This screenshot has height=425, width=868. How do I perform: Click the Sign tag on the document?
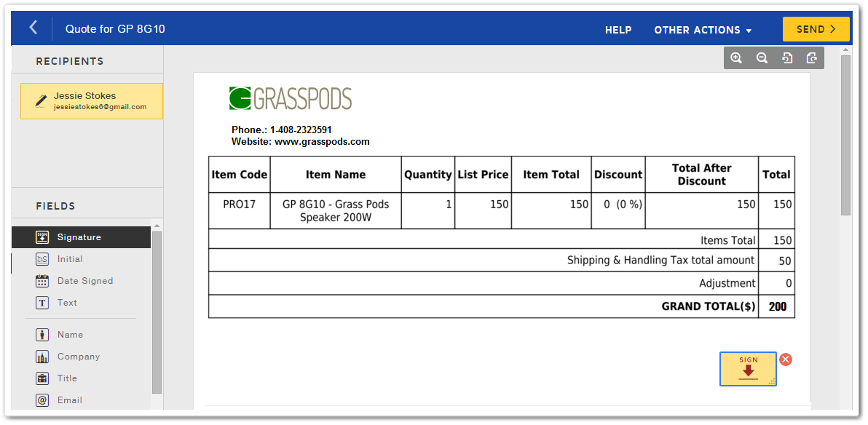pyautogui.click(x=748, y=369)
